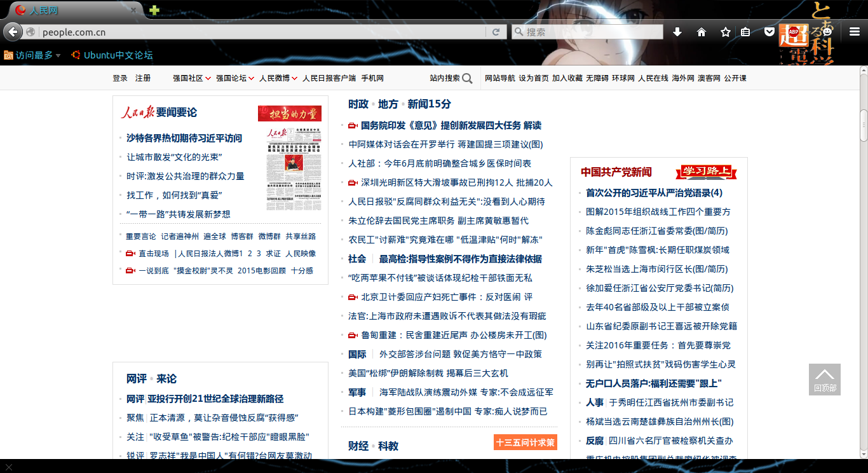868x473 pixels.
Task: Click 十三五问计求策 orange button
Action: [526, 442]
